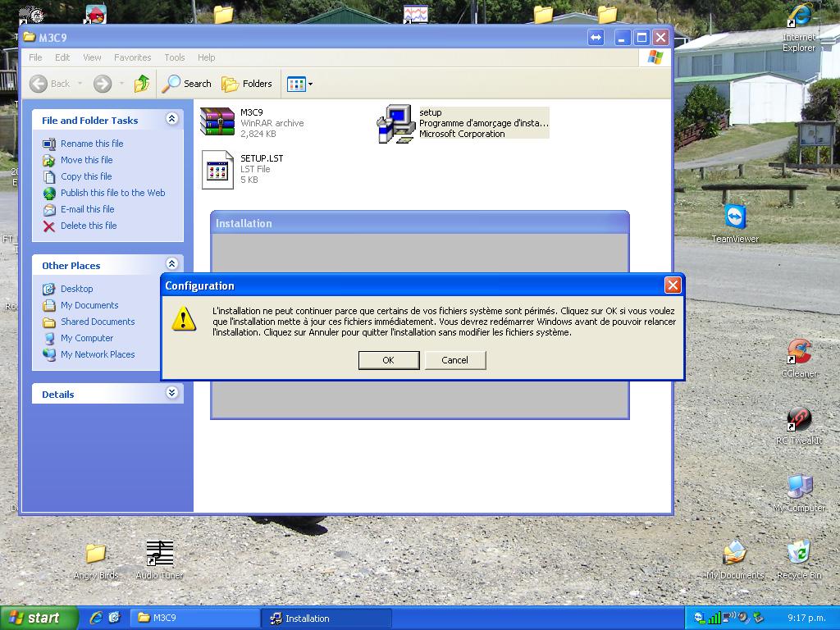Click OK in the Configuration dialog

[x=388, y=360]
